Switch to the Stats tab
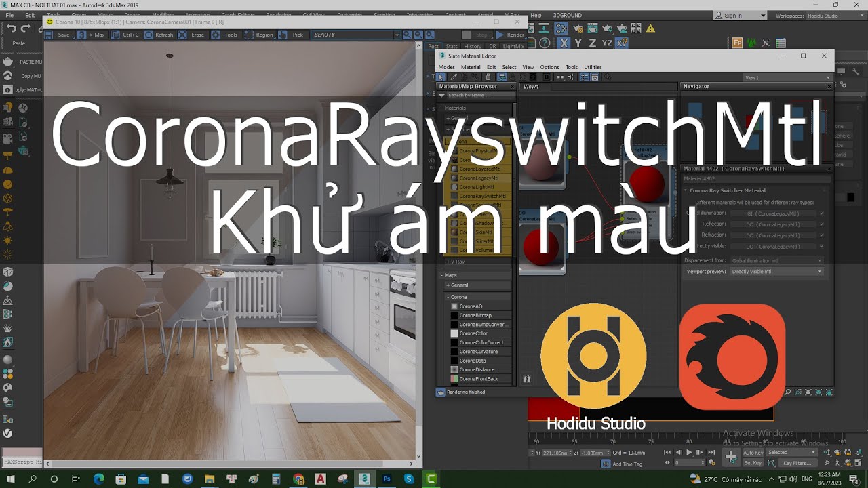This screenshot has height=488, width=868. [452, 46]
